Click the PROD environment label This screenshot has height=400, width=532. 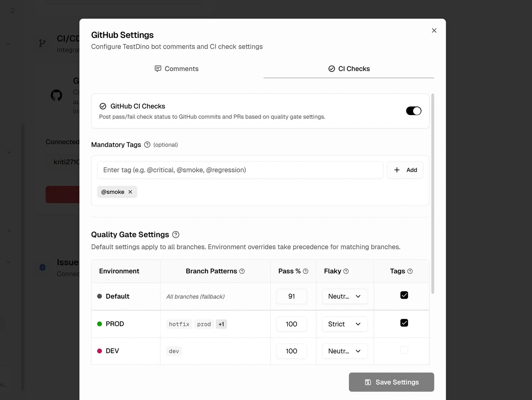[x=115, y=324]
